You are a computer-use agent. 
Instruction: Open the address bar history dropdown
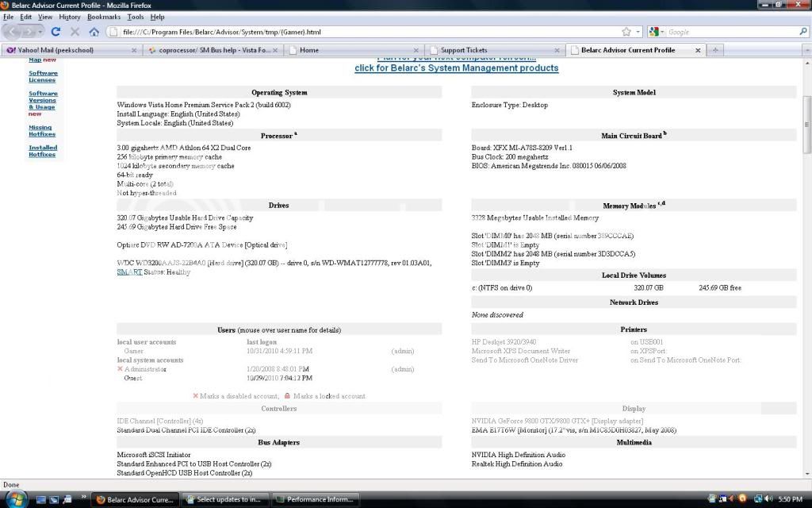tap(638, 32)
